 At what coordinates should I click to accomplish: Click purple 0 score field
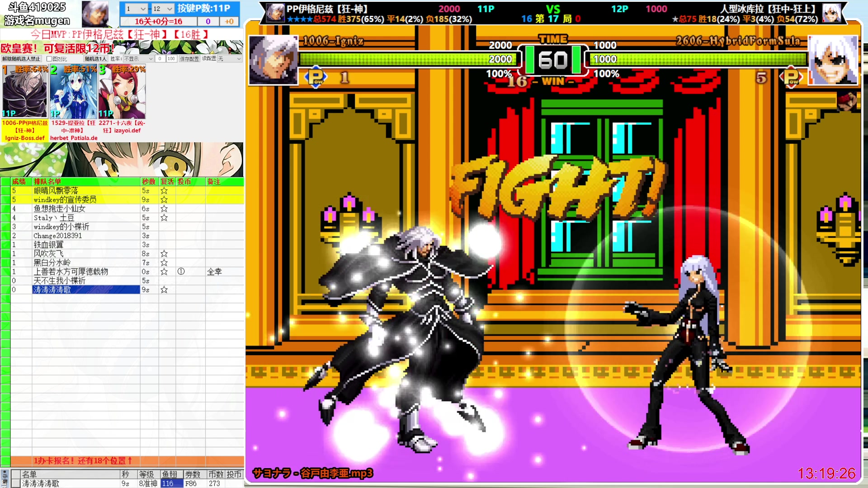[208, 21]
